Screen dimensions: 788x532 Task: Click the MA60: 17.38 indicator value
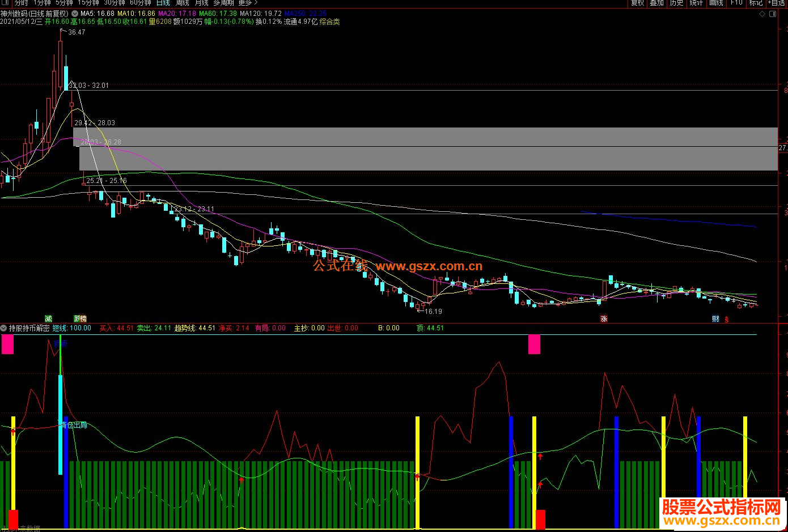click(x=218, y=14)
